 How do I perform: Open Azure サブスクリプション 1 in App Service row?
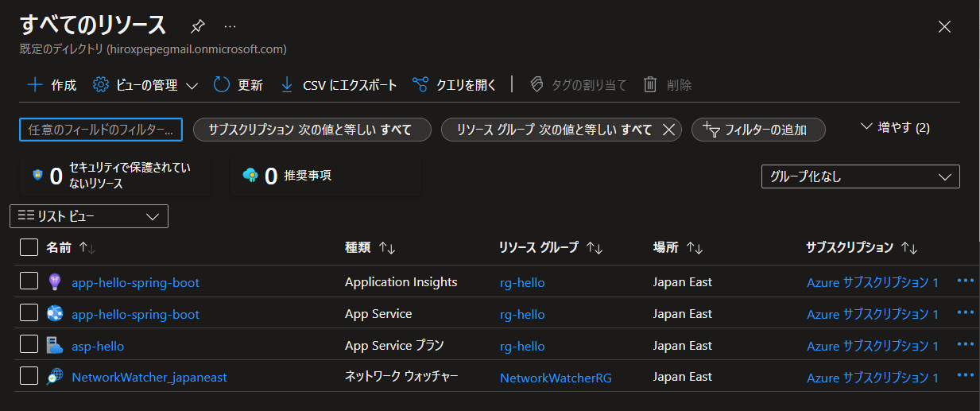(x=873, y=314)
